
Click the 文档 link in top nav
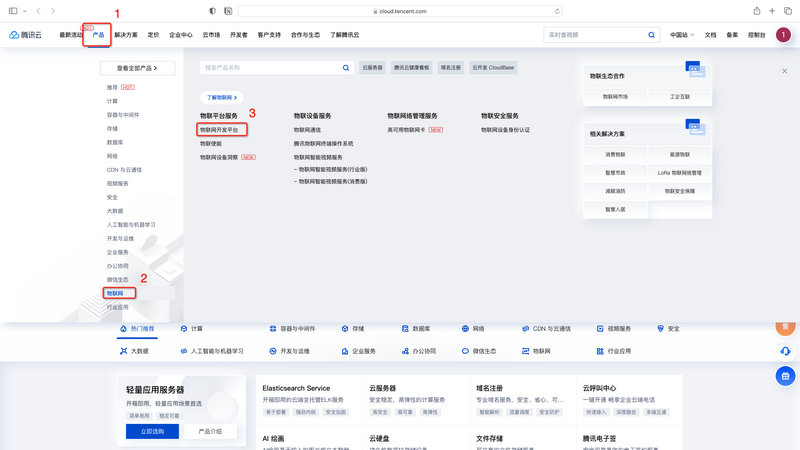(x=710, y=35)
